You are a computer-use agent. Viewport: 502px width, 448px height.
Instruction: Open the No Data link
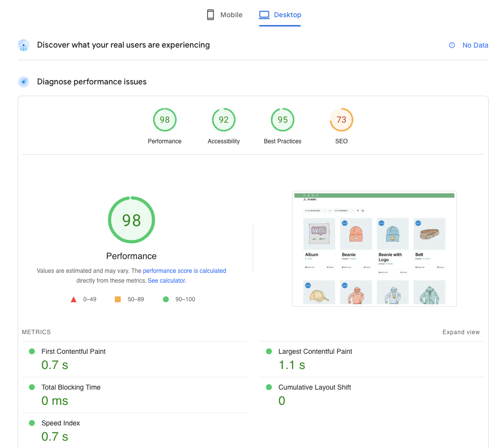tap(475, 45)
